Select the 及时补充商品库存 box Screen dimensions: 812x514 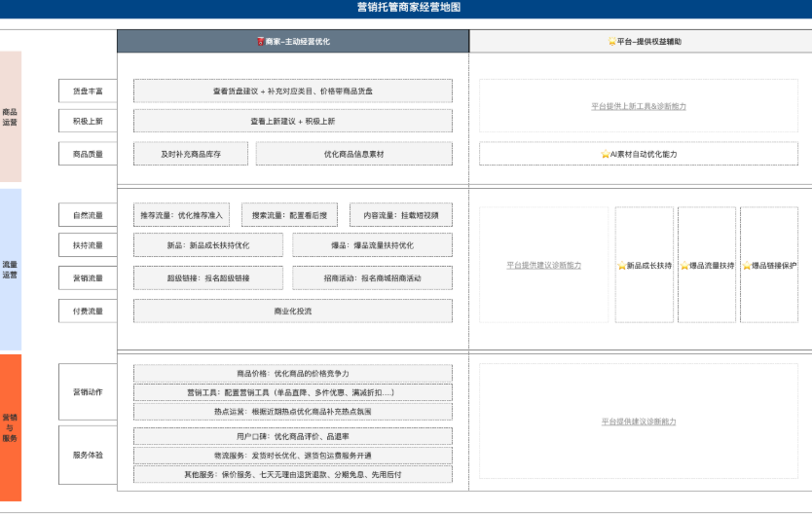191,154
